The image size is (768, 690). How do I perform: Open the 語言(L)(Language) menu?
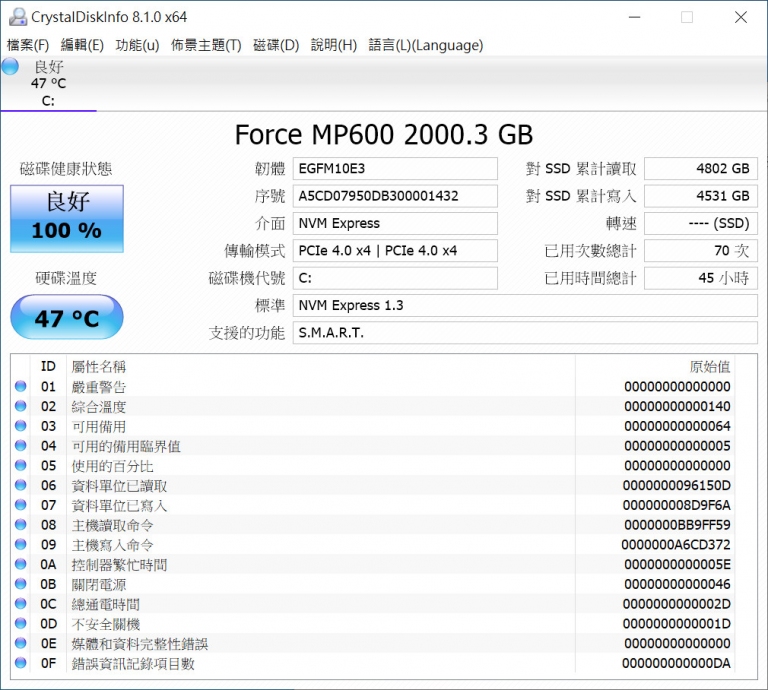[x=426, y=45]
